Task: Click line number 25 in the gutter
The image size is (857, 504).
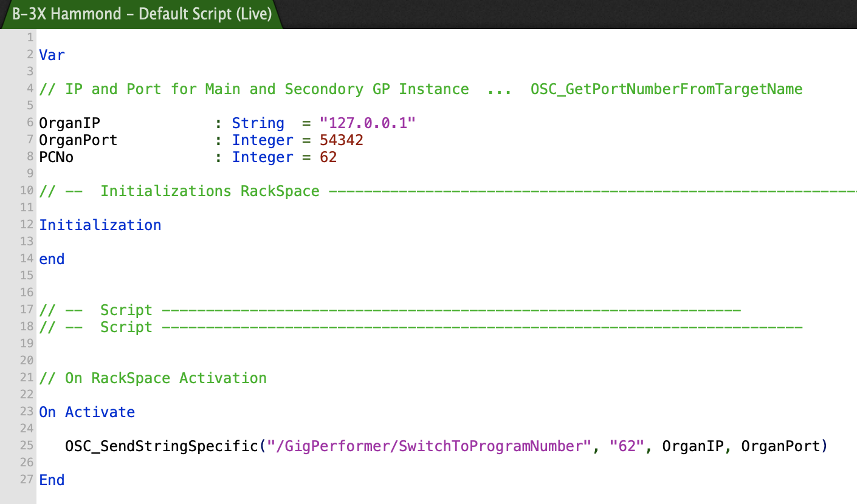Action: click(x=26, y=446)
